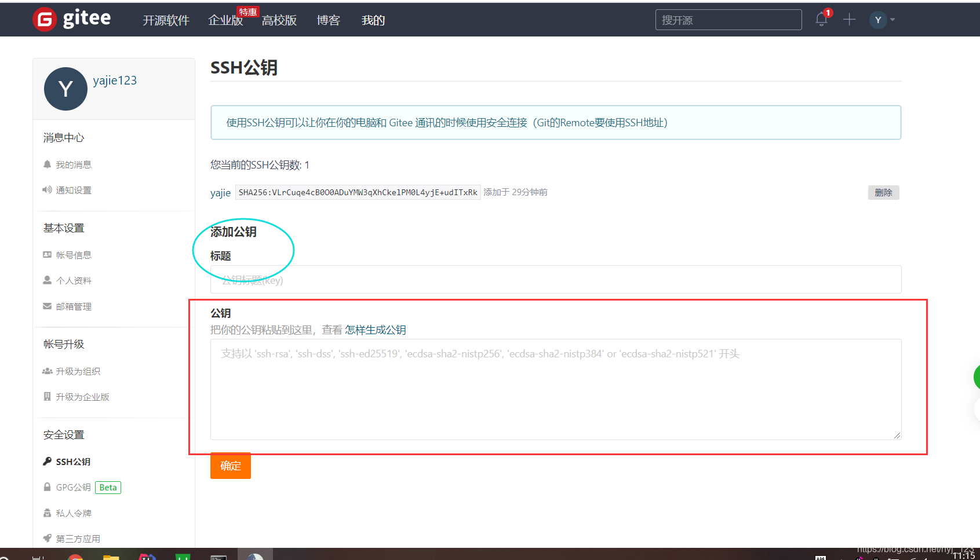Viewport: 980px width, 560px height.
Task: Focus the public key textarea
Action: (x=556, y=389)
